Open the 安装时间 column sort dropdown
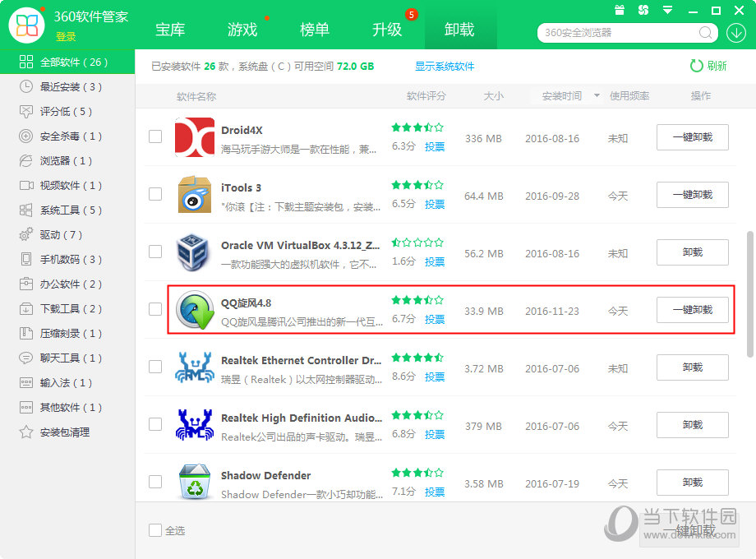 click(x=598, y=96)
